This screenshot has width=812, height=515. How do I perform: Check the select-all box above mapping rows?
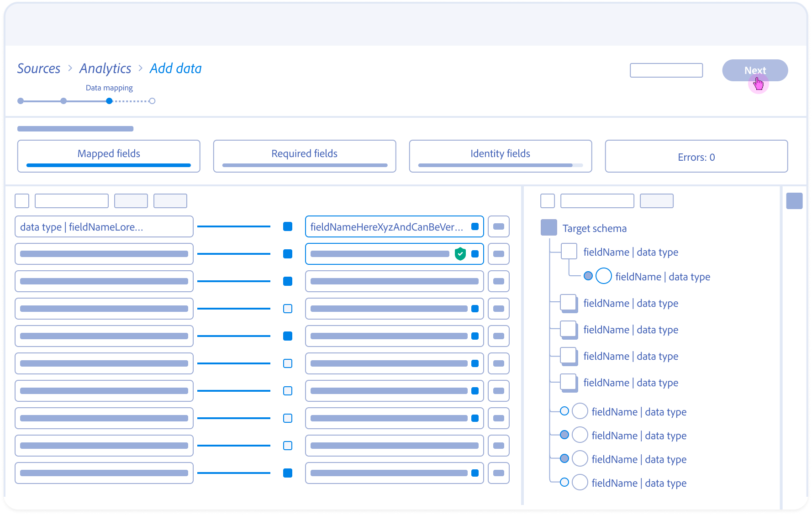22,201
